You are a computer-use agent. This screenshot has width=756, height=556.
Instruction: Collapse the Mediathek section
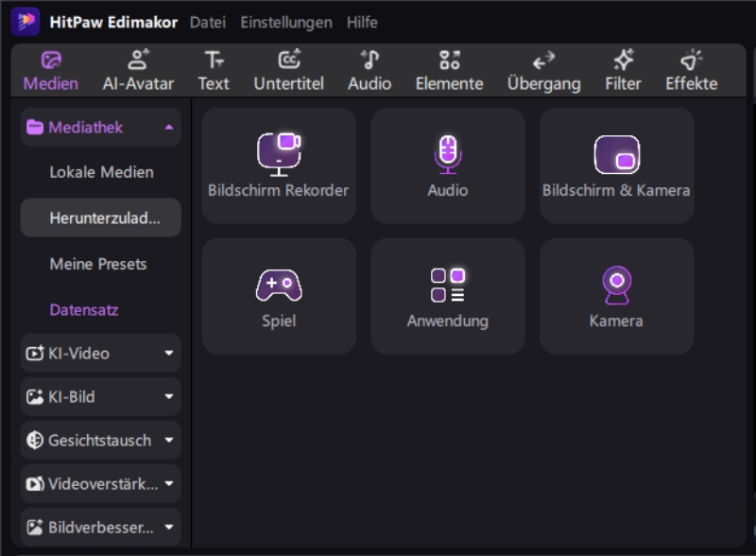tap(169, 128)
